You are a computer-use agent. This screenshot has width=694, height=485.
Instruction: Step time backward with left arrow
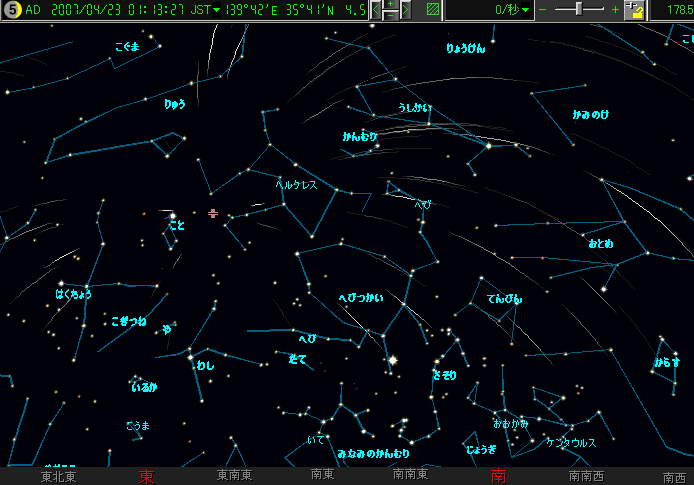(376, 10)
